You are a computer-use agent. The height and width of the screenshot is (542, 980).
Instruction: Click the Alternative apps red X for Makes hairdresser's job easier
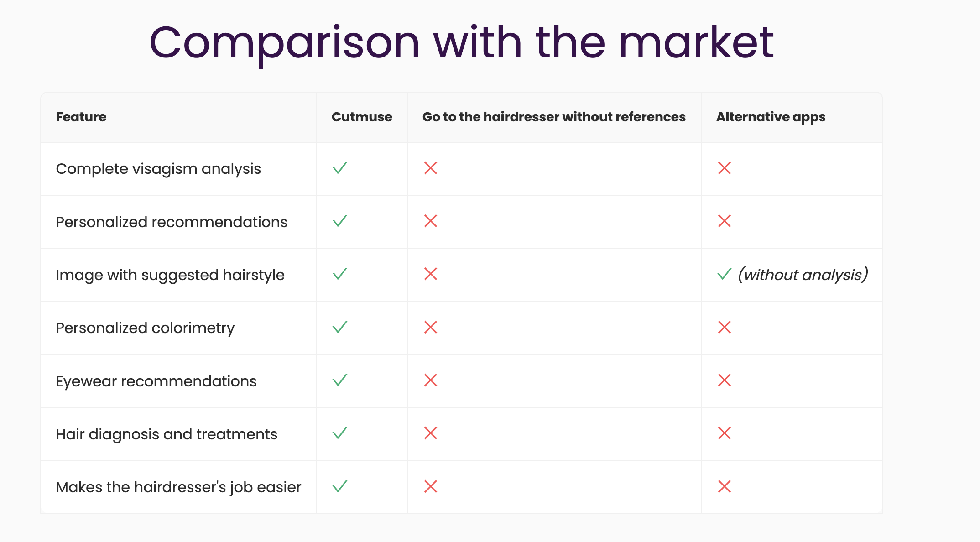[x=725, y=486]
